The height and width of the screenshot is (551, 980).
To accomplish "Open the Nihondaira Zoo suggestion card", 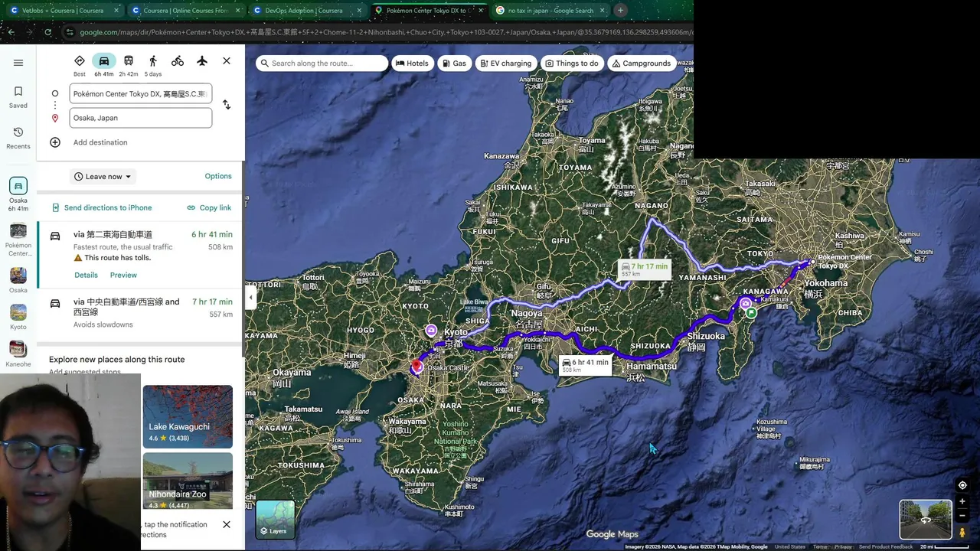I will pyautogui.click(x=188, y=481).
